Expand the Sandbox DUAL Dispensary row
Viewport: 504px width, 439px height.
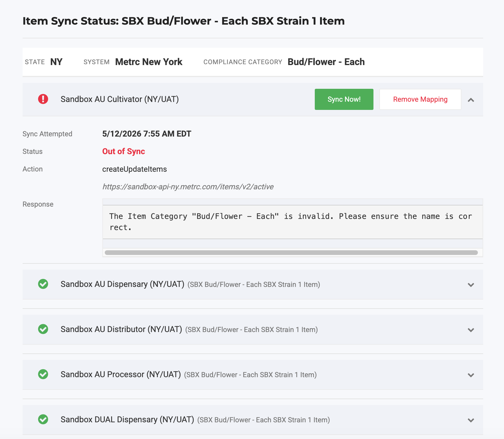coord(471,420)
